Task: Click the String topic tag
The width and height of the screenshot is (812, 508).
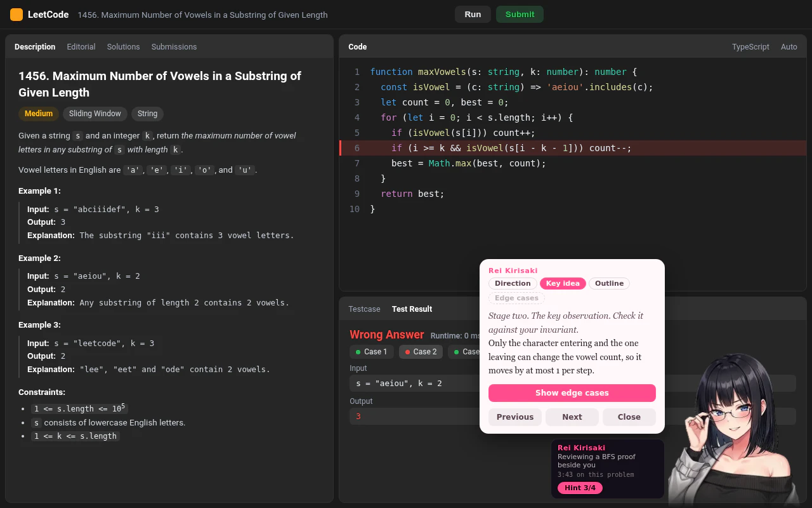Action: [x=147, y=114]
